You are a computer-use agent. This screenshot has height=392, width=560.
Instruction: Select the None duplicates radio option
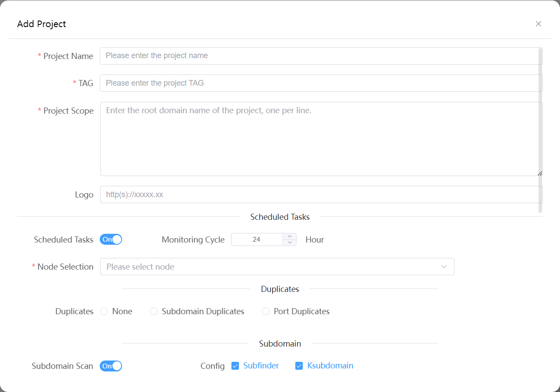104,312
